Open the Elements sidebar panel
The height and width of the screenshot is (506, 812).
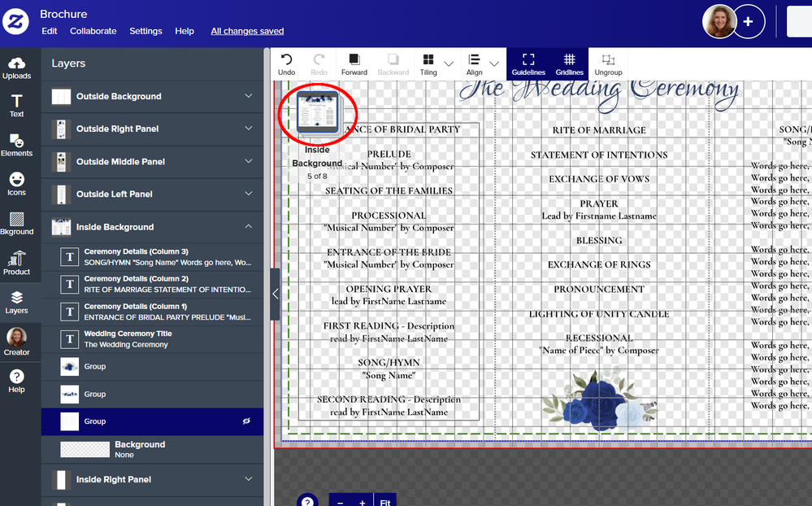pyautogui.click(x=16, y=145)
